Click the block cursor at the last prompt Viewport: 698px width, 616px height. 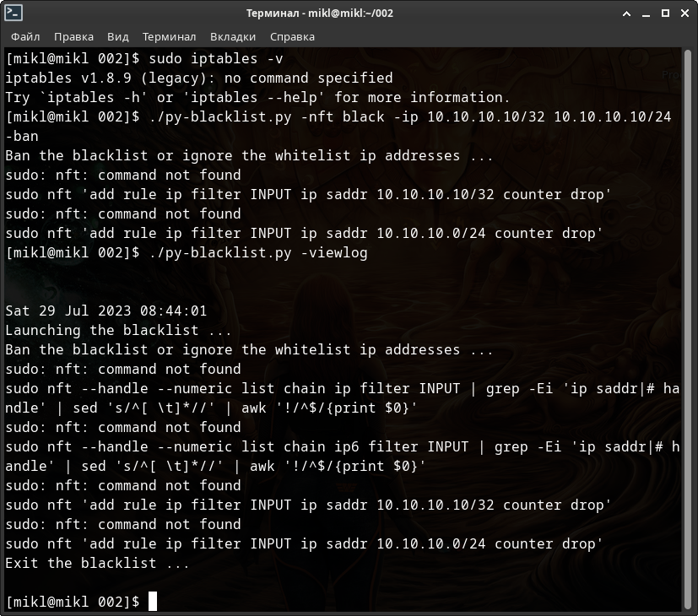click(x=153, y=602)
